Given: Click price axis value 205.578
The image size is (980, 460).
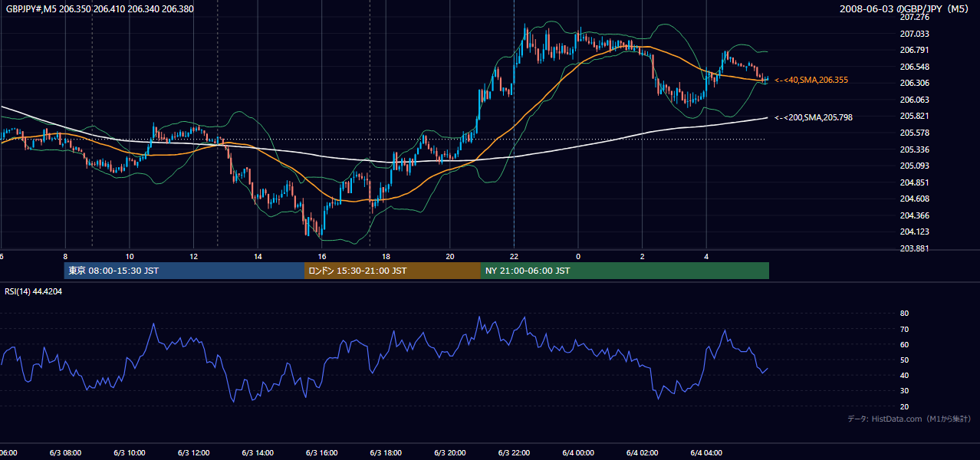Looking at the screenshot, I should (x=915, y=133).
